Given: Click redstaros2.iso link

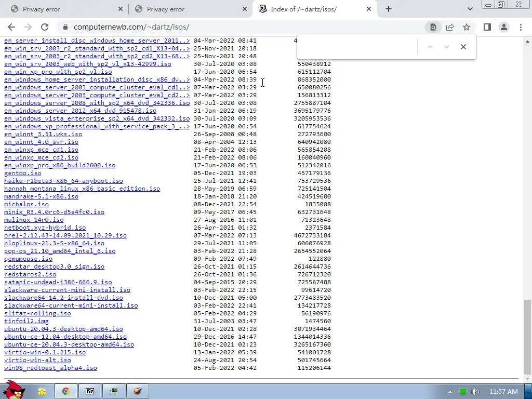Looking at the screenshot, I should (x=30, y=274).
